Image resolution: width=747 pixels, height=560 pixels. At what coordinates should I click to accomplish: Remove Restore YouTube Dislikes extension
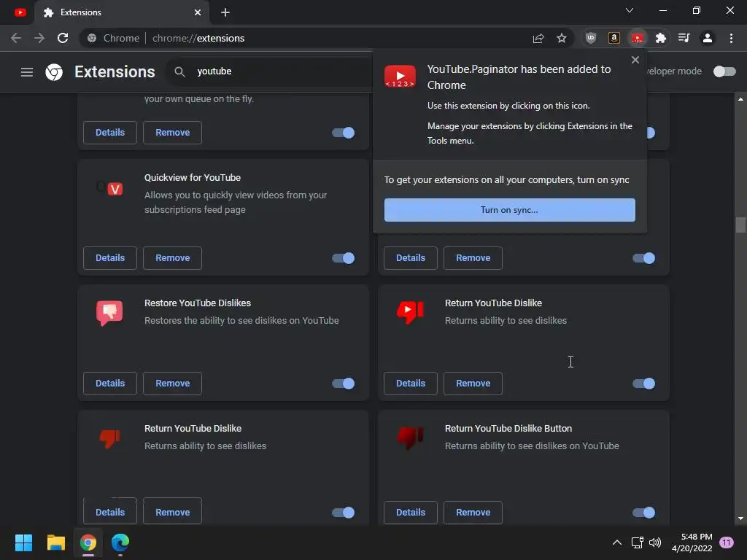[172, 384]
